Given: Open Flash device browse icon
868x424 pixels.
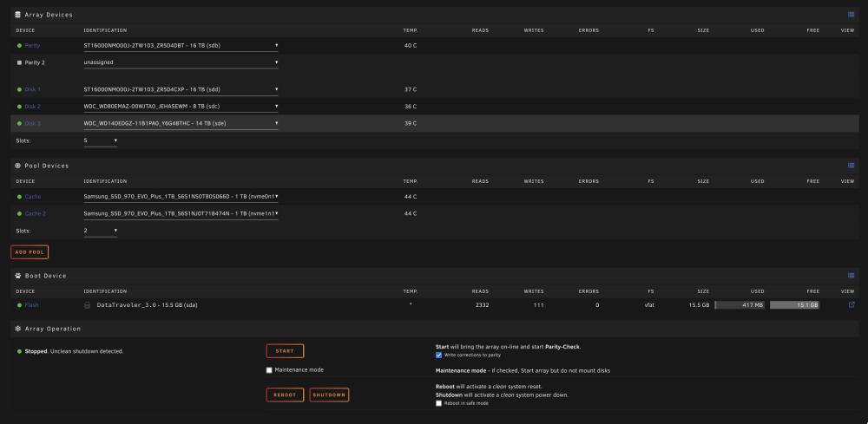Looking at the screenshot, I should tap(852, 304).
